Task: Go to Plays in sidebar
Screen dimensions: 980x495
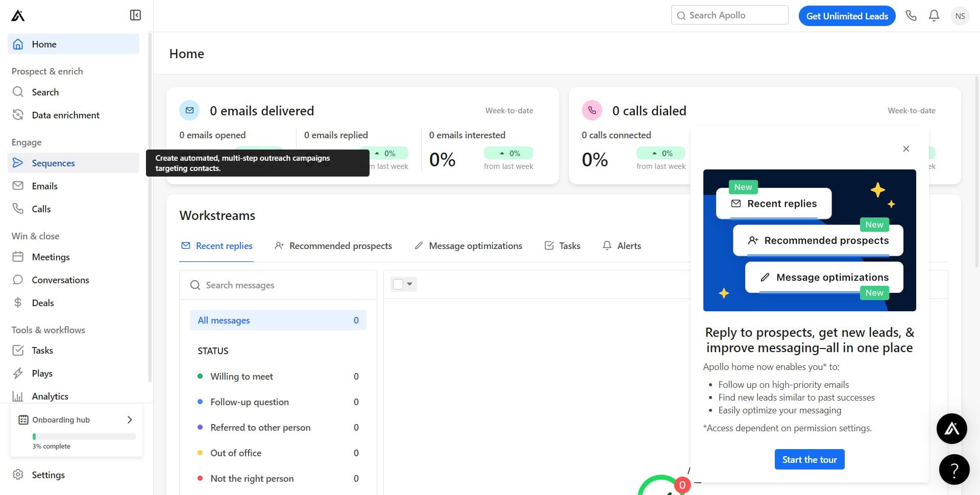Action: click(42, 374)
